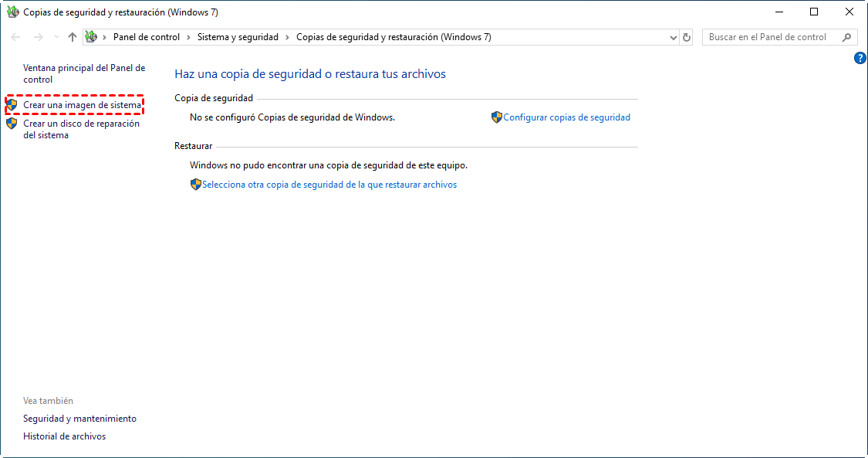Click the Copia de seguridad section label
Screen dimensions: 868x458
214,98
